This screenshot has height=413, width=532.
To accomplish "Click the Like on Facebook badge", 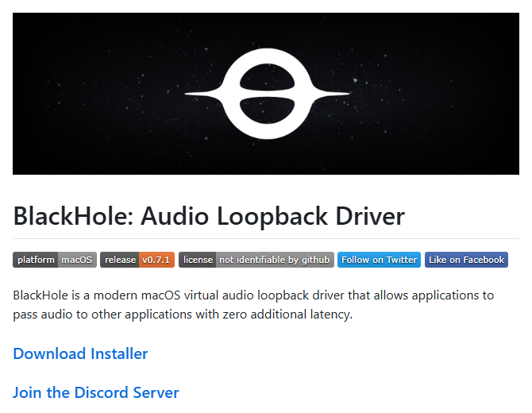I will coord(466,260).
